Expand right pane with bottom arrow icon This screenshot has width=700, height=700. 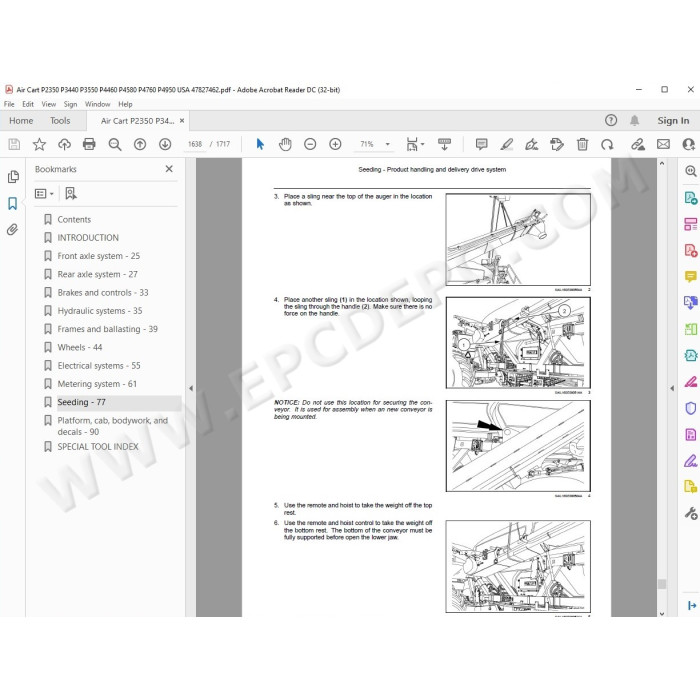point(692,605)
